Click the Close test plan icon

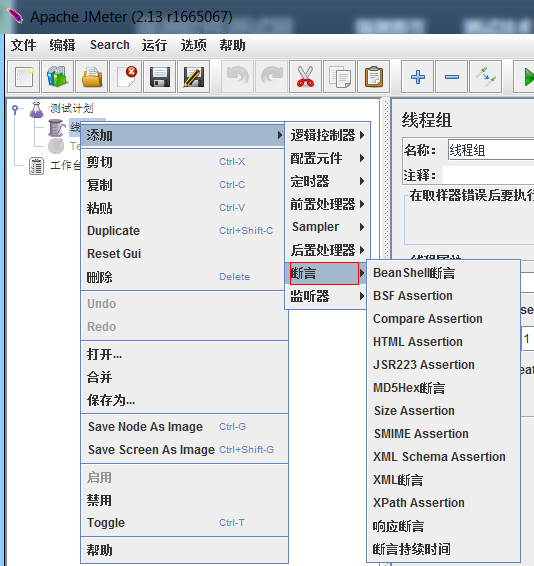click(126, 77)
